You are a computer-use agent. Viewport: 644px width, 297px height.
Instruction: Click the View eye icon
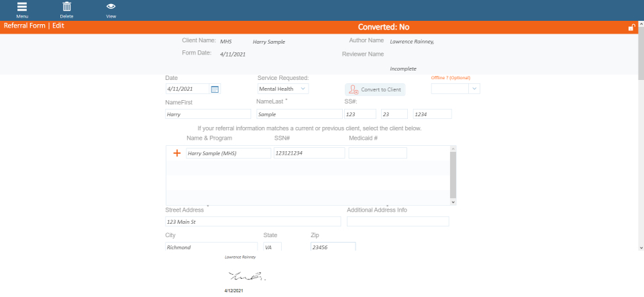pyautogui.click(x=111, y=7)
